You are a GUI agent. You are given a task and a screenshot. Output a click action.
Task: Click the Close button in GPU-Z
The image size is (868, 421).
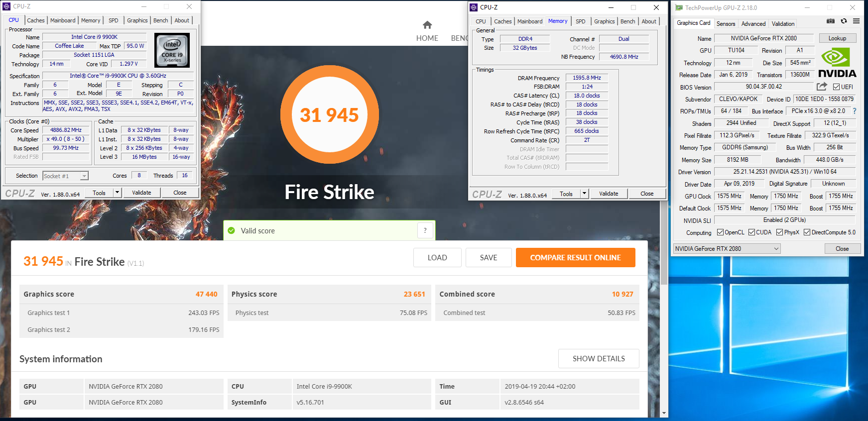click(x=842, y=248)
